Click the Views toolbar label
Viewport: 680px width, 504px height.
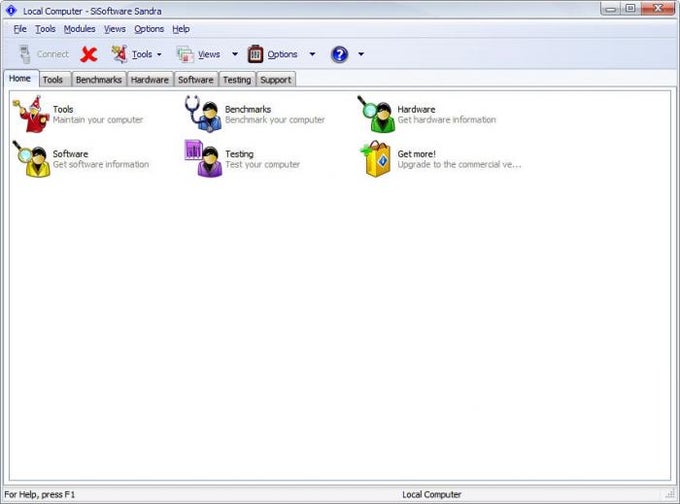[x=209, y=54]
